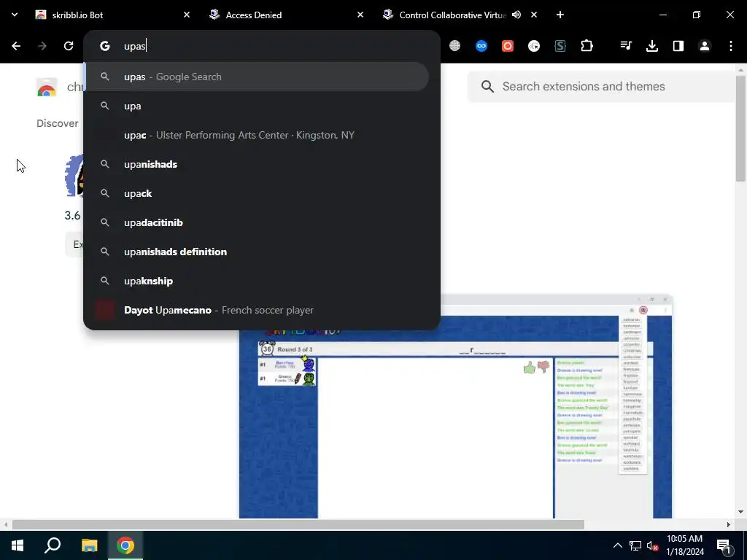Open the orange record extension icon

508,46
